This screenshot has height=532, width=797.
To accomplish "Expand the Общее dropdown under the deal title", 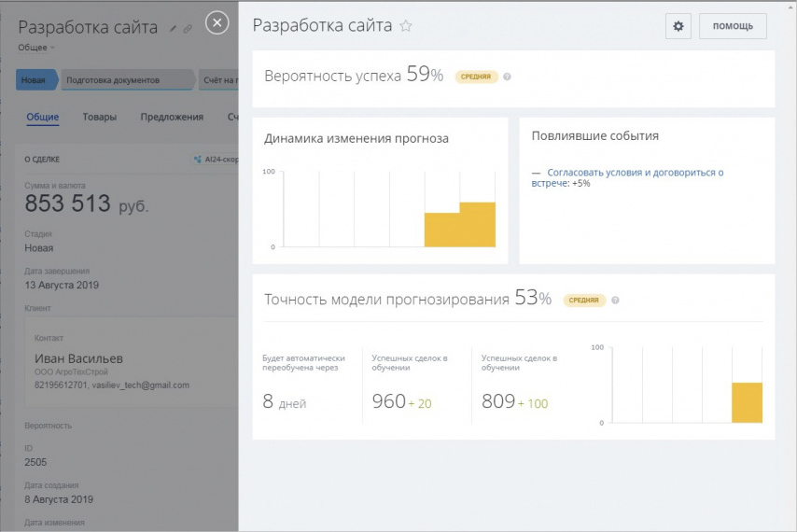I will tap(36, 48).
